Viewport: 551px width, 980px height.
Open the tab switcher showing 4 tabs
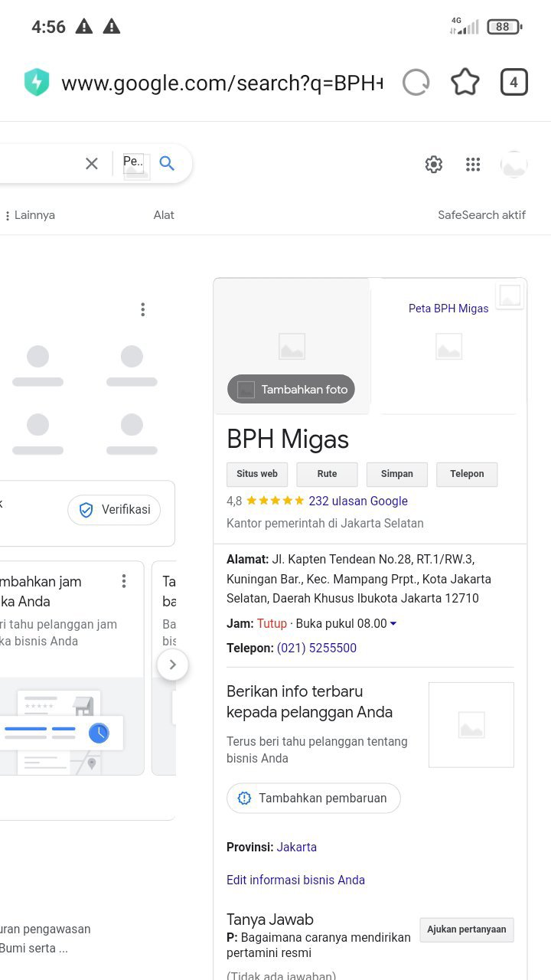pos(514,83)
